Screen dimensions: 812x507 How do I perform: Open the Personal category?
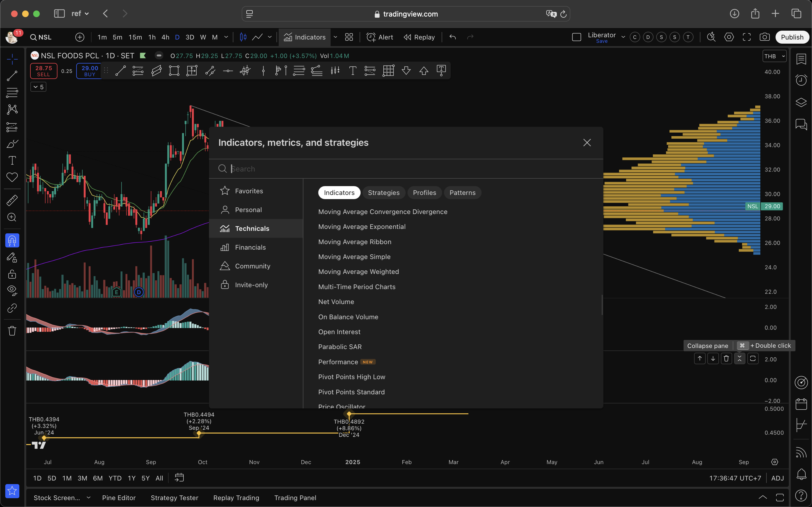(256, 210)
